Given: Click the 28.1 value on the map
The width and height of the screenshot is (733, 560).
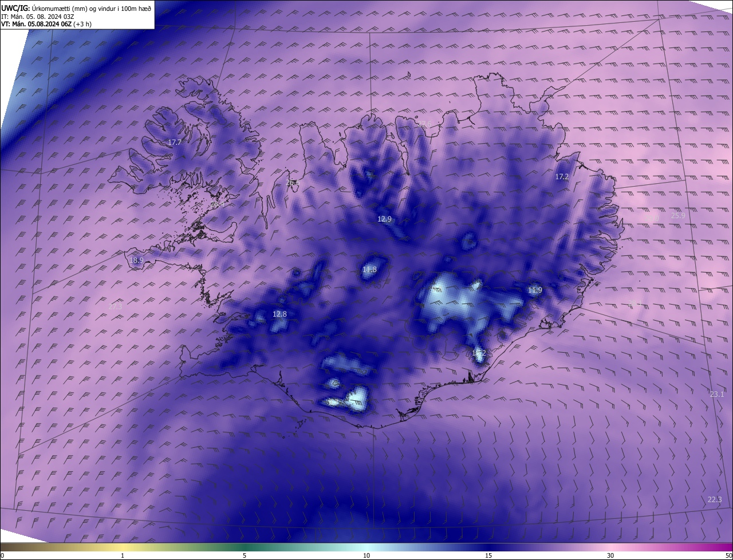Looking at the screenshot, I should 635,303.
